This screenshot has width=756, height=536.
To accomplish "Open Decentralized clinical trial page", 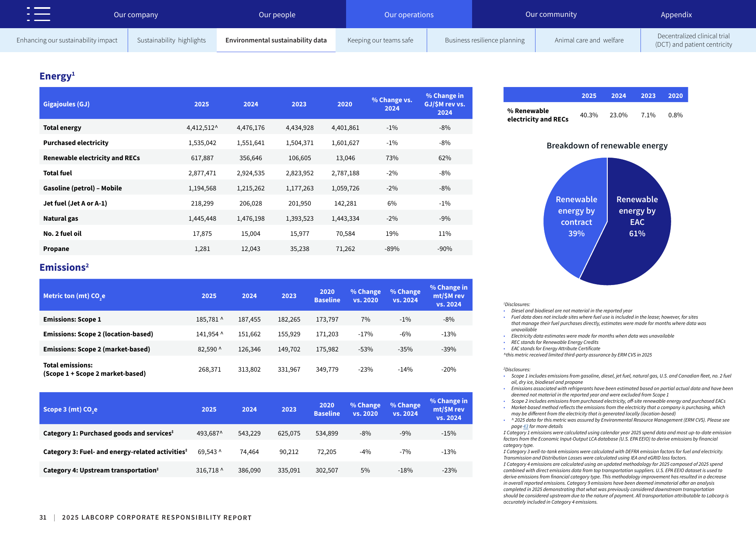I will point(693,40).
